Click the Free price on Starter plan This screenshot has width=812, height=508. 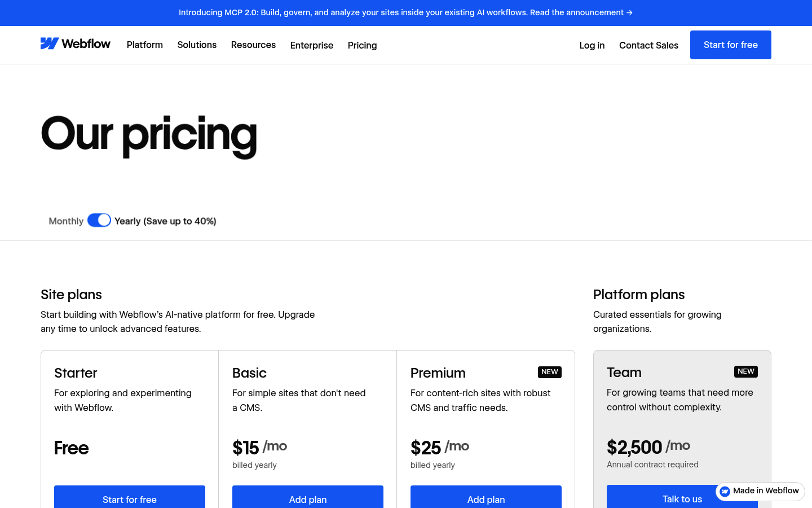[71, 448]
